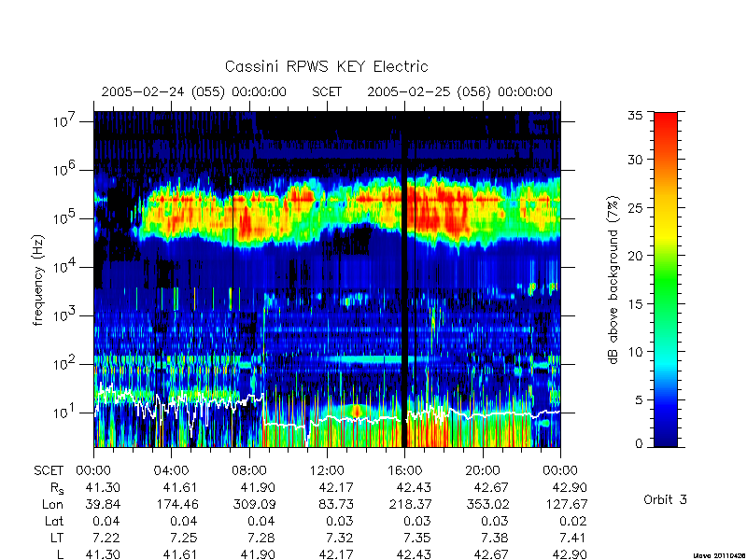Screen dimensions: 747x560
Task: Click the '16:00' time axis label
Action: (x=404, y=470)
